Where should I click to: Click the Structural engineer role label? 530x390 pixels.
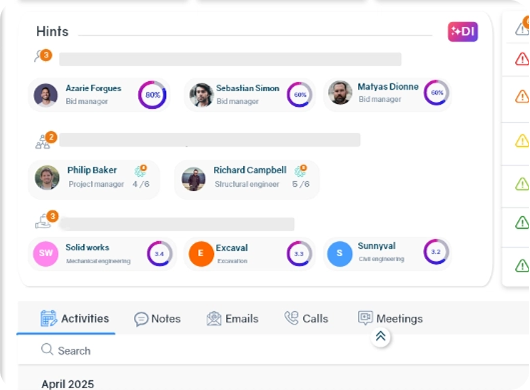247,184
